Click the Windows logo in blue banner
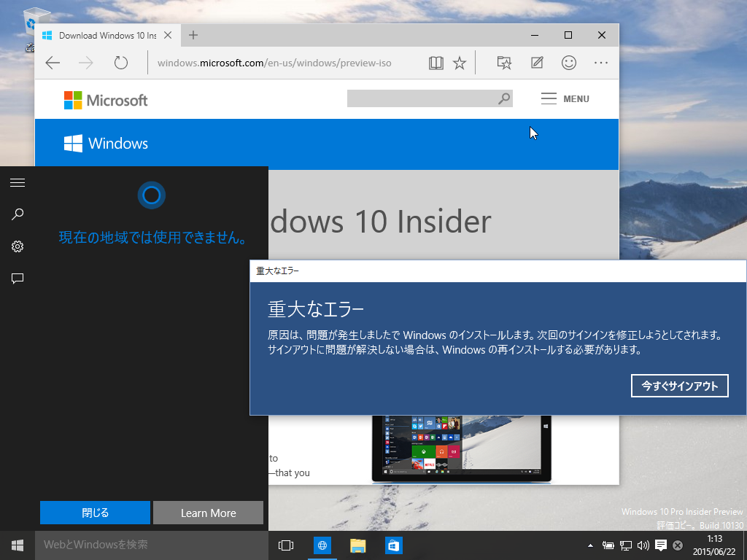The image size is (747, 560). (x=106, y=144)
